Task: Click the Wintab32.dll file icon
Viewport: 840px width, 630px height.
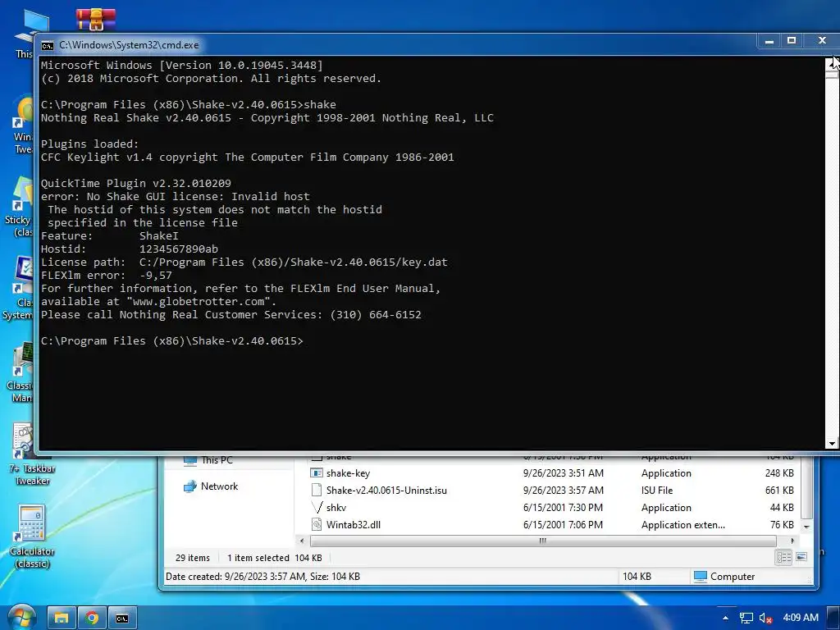Action: [317, 525]
